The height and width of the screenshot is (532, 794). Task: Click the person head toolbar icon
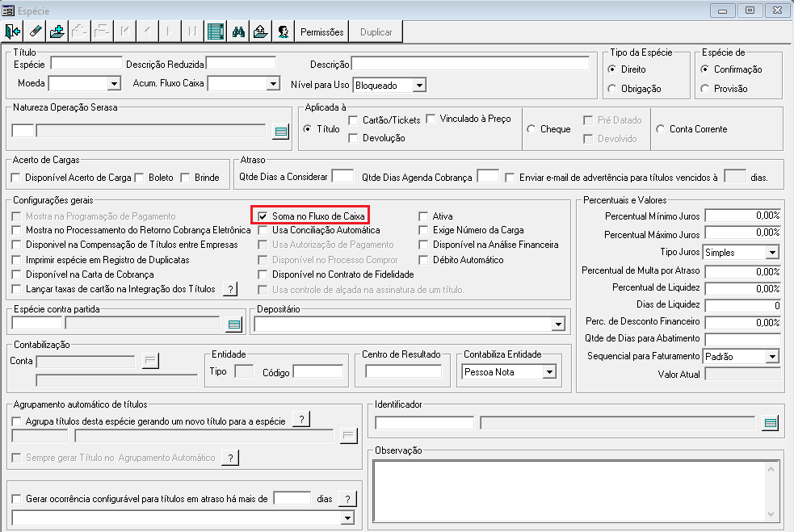tap(283, 32)
